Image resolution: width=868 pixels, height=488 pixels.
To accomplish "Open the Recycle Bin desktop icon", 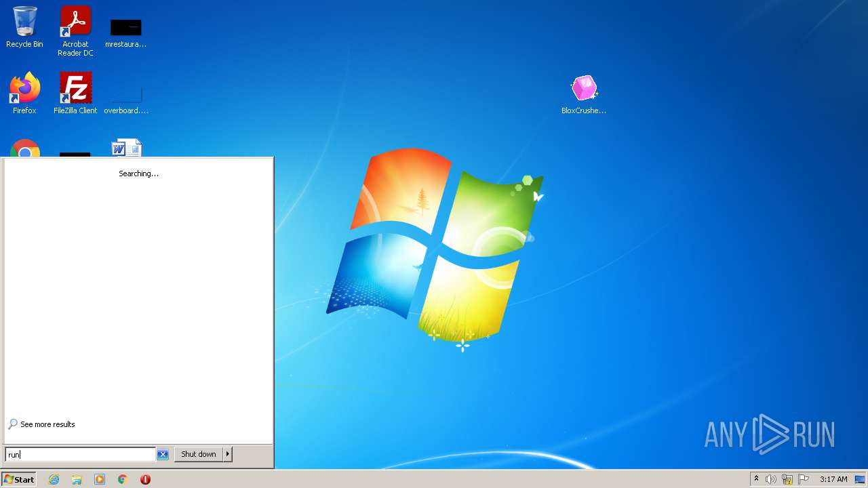I will [24, 27].
